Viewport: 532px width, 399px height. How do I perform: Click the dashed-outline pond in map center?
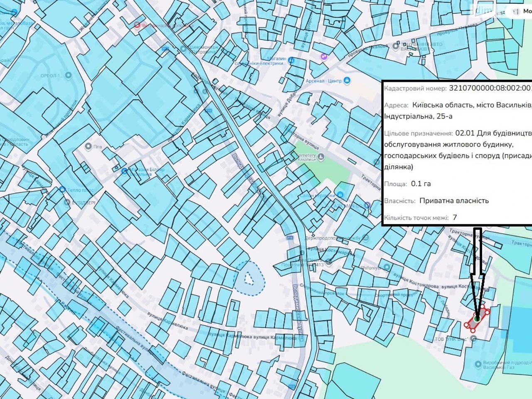pos(250,278)
